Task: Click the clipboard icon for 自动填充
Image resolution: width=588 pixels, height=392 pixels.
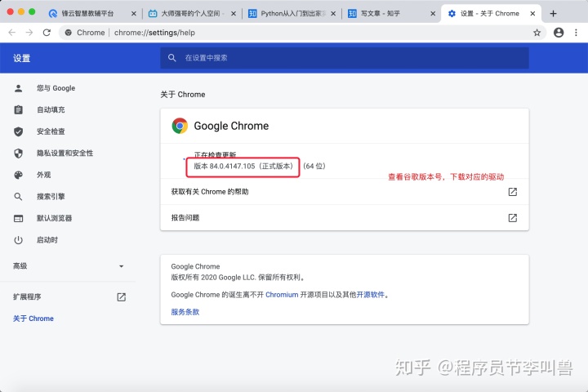Action: point(18,110)
